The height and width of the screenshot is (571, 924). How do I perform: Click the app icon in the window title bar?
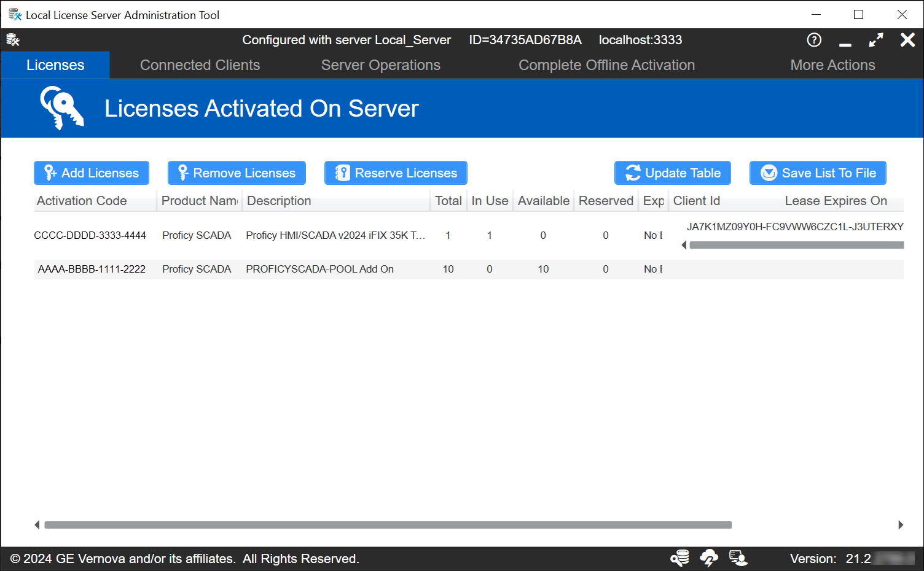tap(15, 15)
